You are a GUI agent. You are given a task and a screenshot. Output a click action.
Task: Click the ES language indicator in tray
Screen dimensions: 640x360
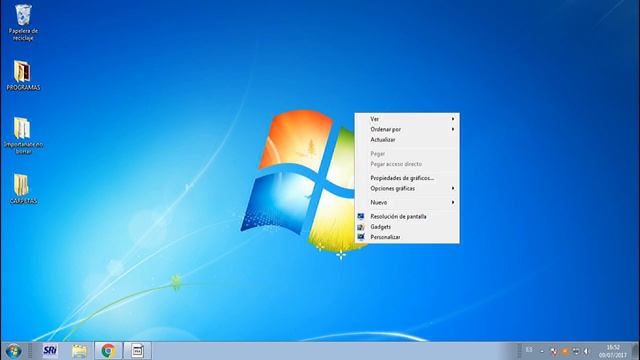click(529, 350)
